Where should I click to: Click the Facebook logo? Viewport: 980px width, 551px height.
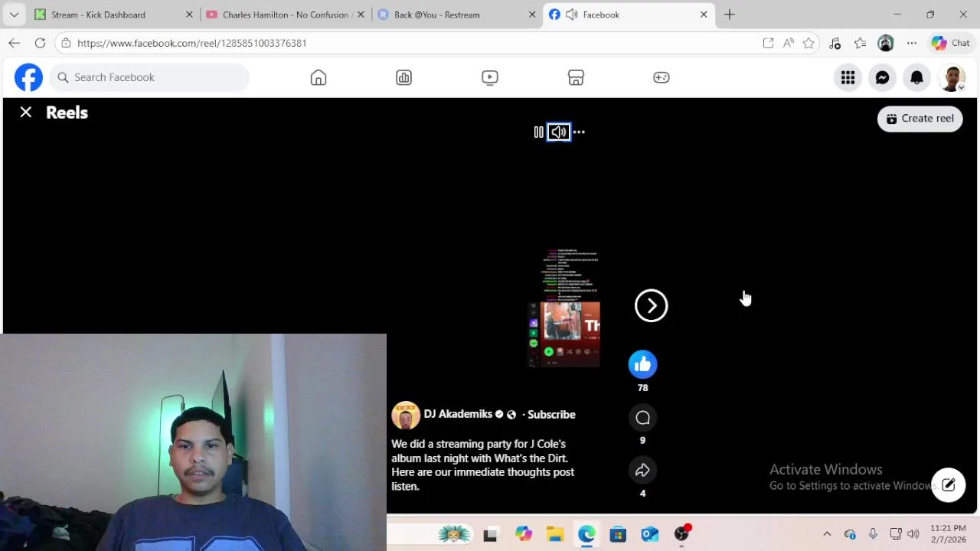click(29, 77)
